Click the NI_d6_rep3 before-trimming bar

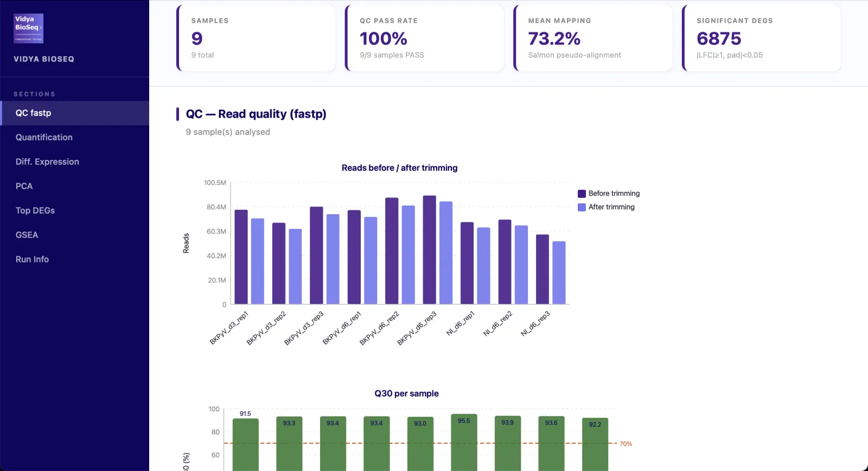[542, 269]
